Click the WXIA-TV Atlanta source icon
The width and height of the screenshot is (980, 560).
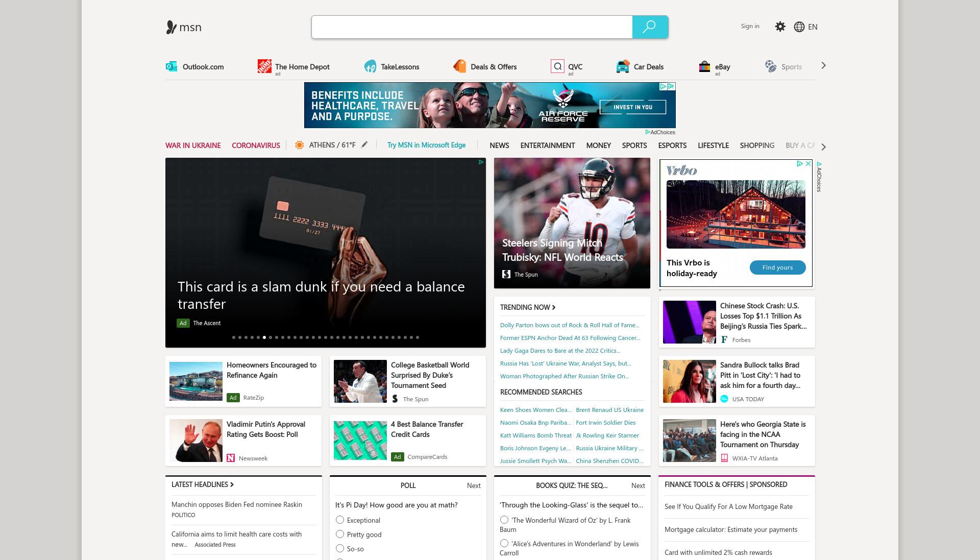click(x=724, y=458)
